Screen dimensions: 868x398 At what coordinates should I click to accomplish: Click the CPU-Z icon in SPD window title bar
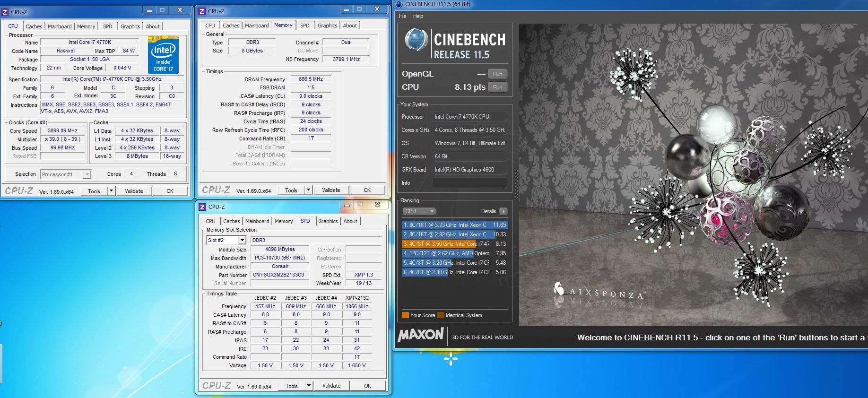pos(202,207)
